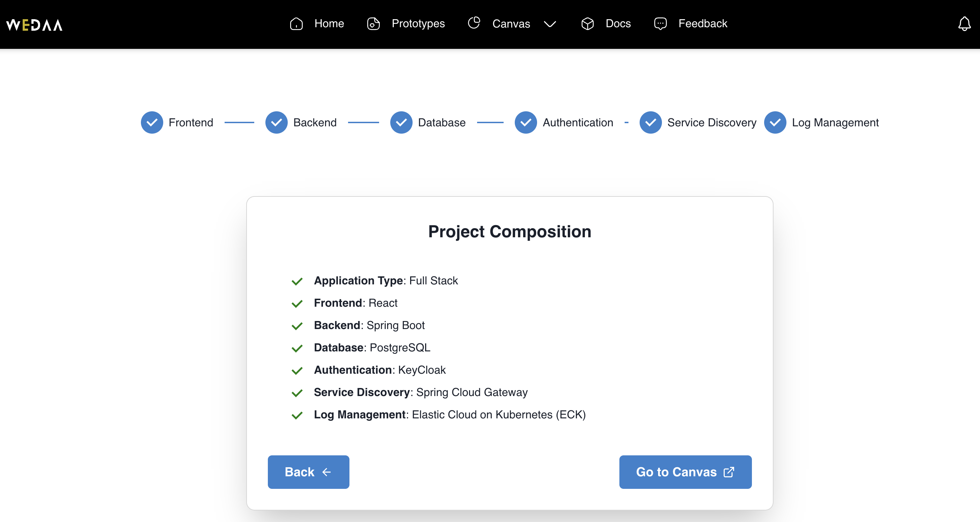Click the Canvas pie-chart icon
The image size is (980, 522).
474,23
